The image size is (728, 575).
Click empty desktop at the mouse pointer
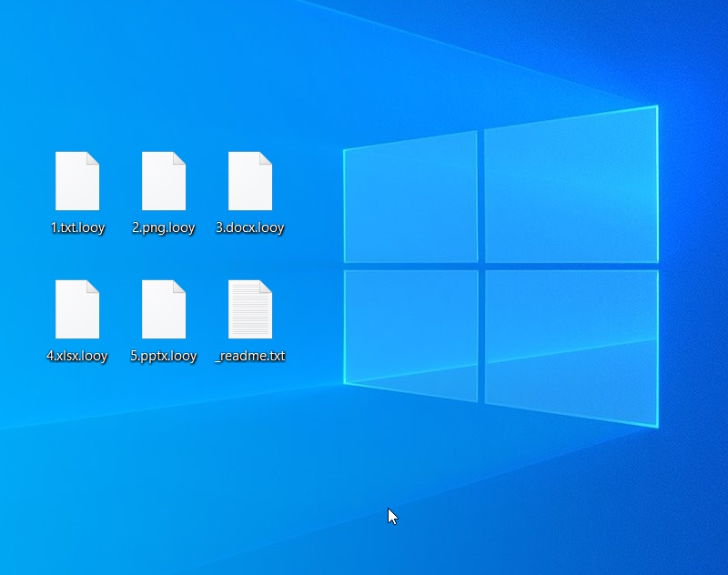389,509
